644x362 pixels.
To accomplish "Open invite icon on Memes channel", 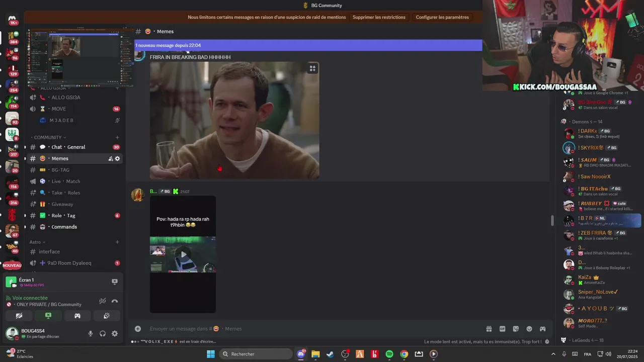I will point(111,158).
